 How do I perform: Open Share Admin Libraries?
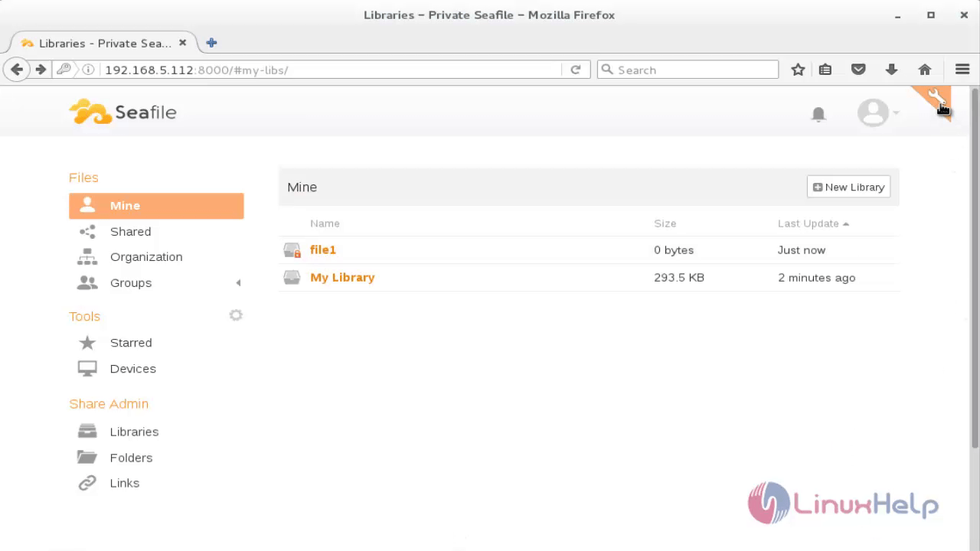(134, 432)
